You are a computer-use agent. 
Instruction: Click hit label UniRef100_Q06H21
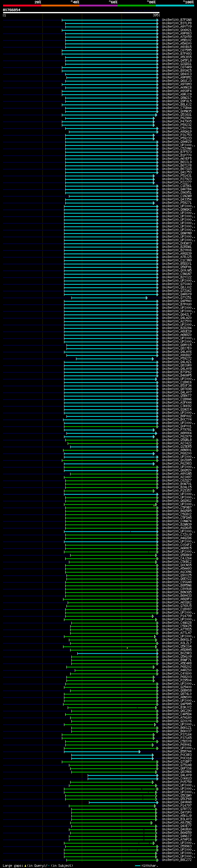[x=177, y=30]
